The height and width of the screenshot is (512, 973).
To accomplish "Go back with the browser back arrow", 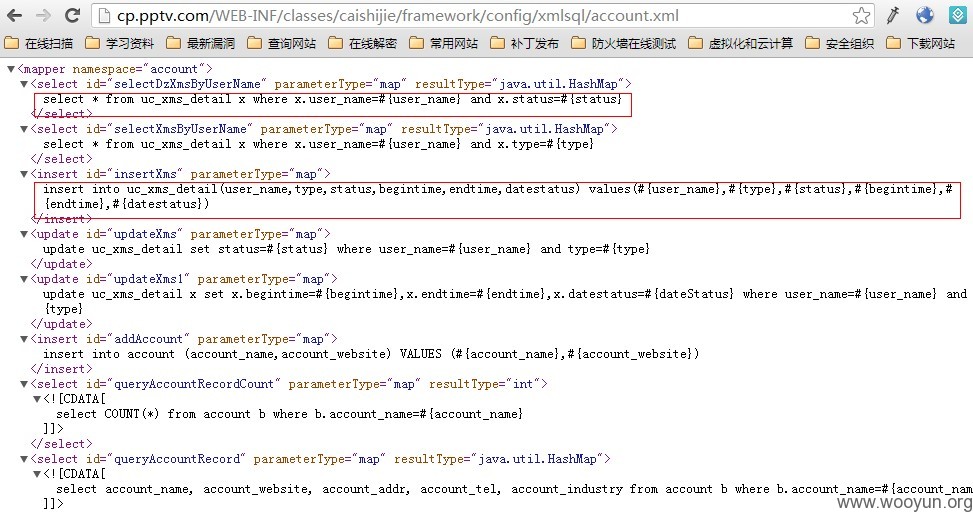I will point(14,16).
